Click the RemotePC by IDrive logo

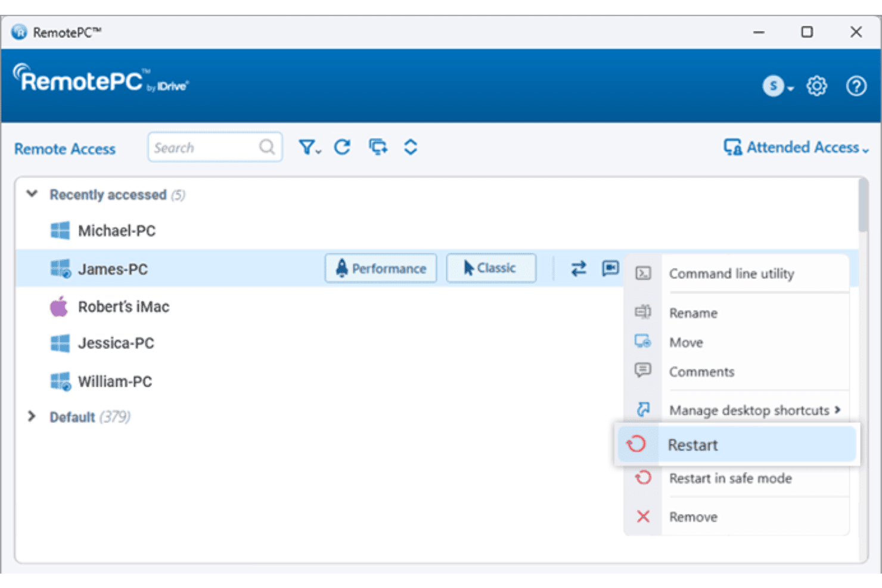[x=100, y=79]
